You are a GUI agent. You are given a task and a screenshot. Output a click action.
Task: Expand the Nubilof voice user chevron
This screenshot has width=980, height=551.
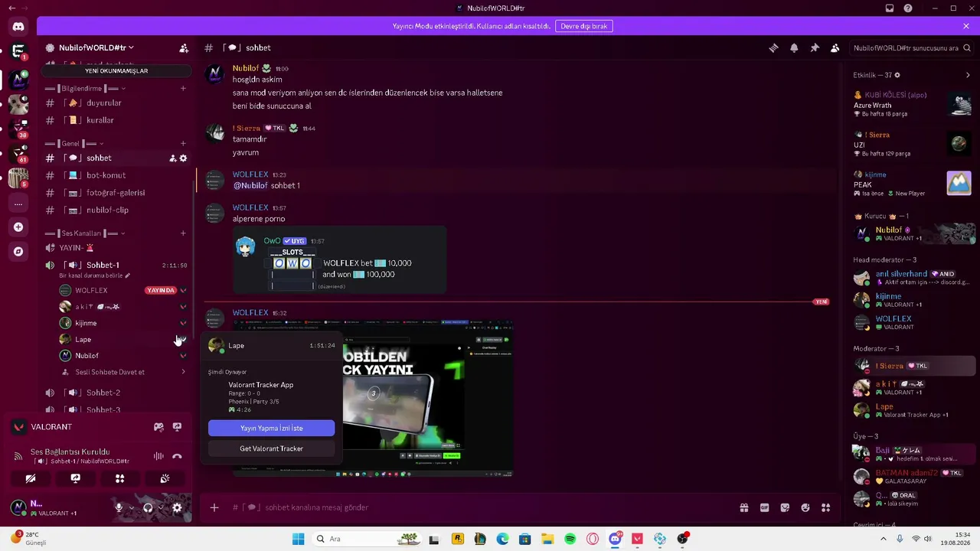183,356
